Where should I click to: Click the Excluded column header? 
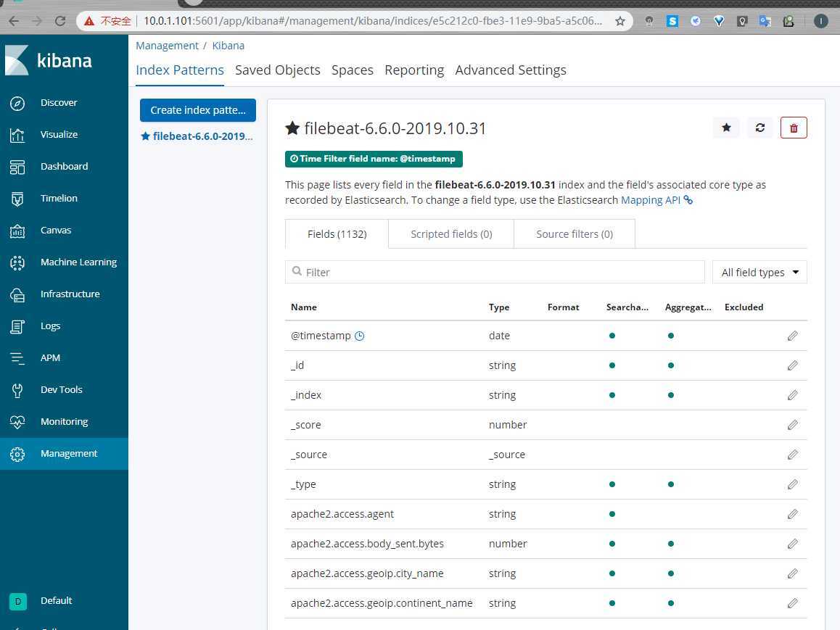coord(744,307)
